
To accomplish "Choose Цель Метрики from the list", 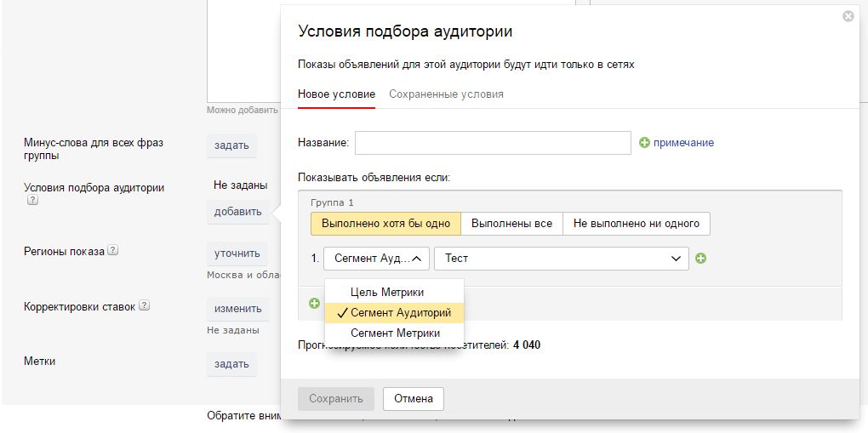I will (x=387, y=292).
